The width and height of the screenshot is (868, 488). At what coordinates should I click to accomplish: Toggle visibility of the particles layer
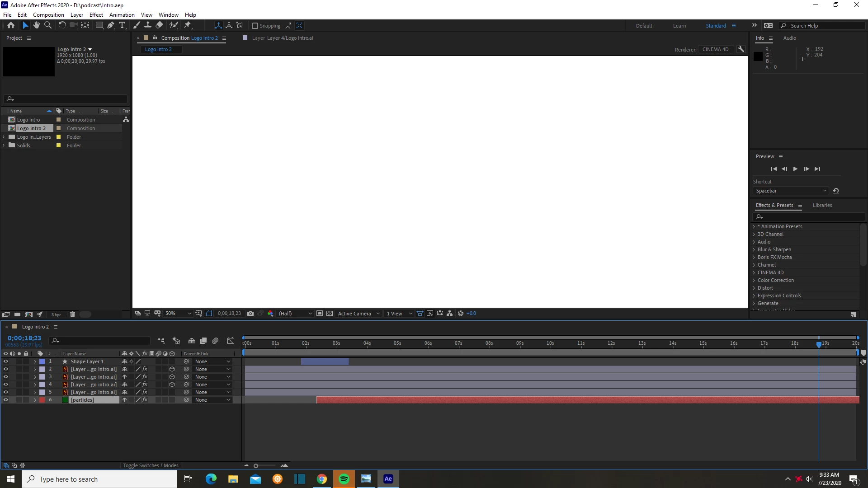pyautogui.click(x=6, y=400)
